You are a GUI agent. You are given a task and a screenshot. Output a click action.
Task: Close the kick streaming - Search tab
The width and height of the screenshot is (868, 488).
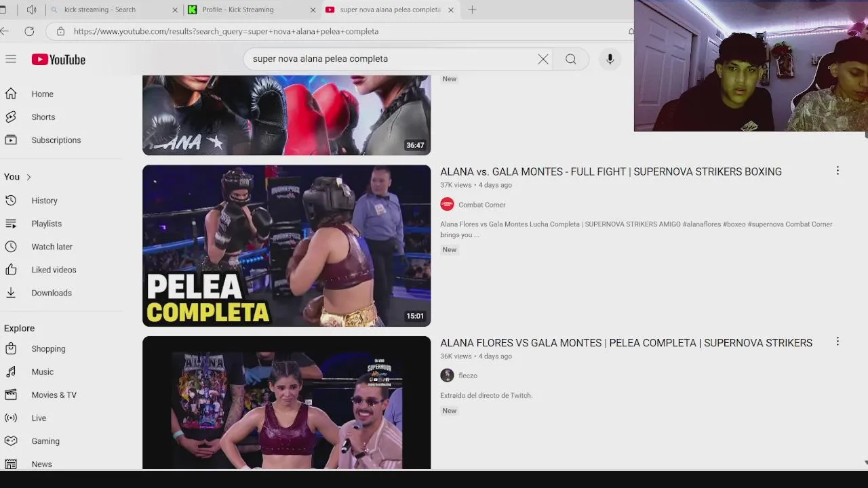coord(175,9)
